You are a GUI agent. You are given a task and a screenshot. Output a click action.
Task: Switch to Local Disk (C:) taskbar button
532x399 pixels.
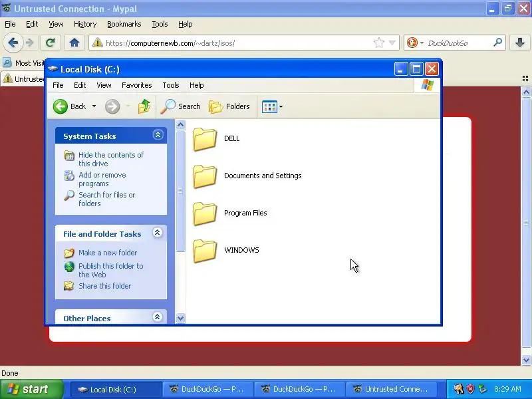(x=115, y=390)
